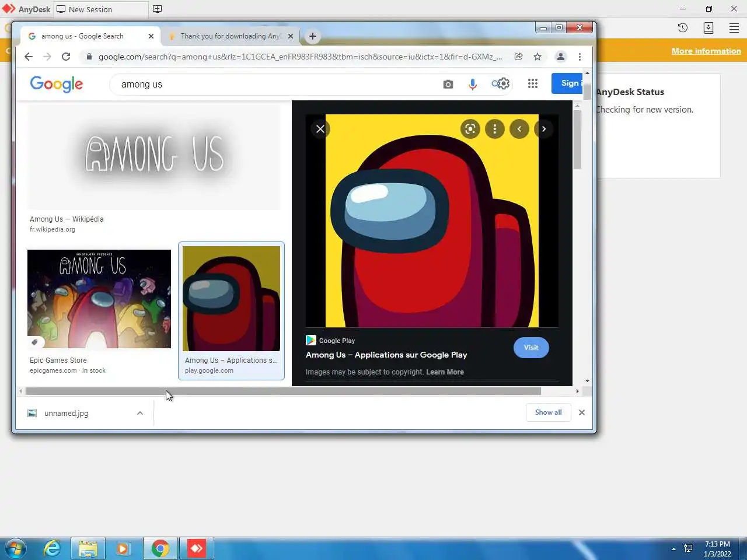The width and height of the screenshot is (747, 560).
Task: Click the Sign in button
Action: (x=567, y=83)
